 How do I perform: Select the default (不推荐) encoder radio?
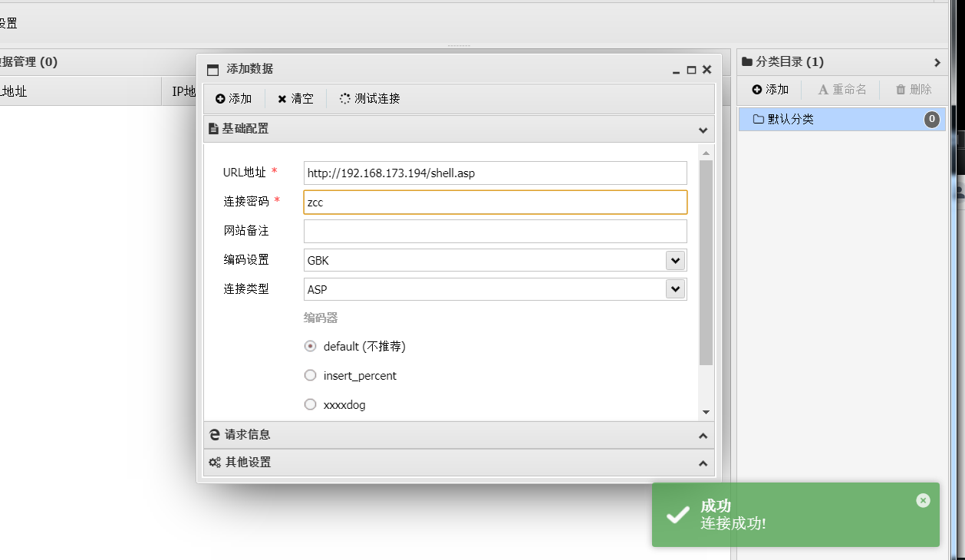[310, 346]
